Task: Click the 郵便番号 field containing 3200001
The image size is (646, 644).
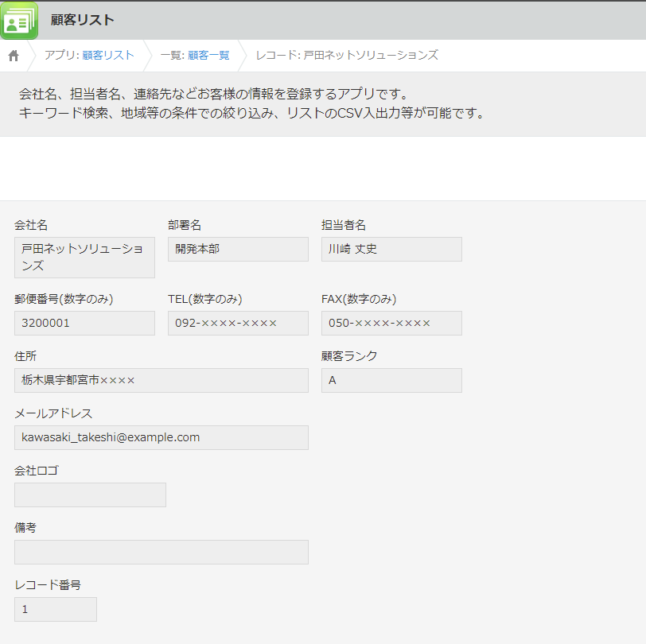Action: 84,323
